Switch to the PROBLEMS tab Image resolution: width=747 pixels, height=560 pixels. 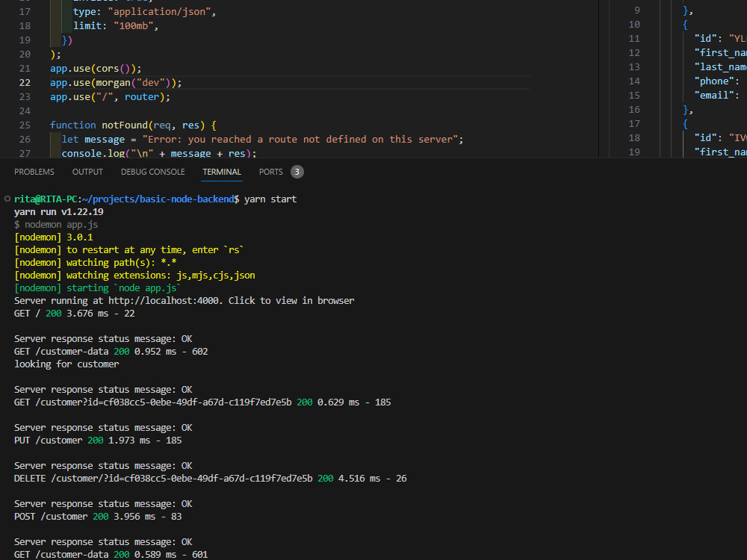(x=34, y=171)
